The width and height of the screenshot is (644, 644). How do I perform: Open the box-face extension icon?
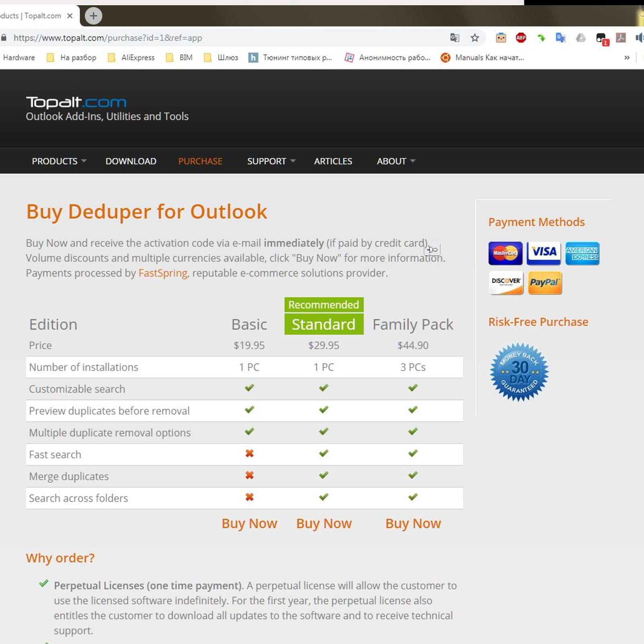(x=501, y=38)
